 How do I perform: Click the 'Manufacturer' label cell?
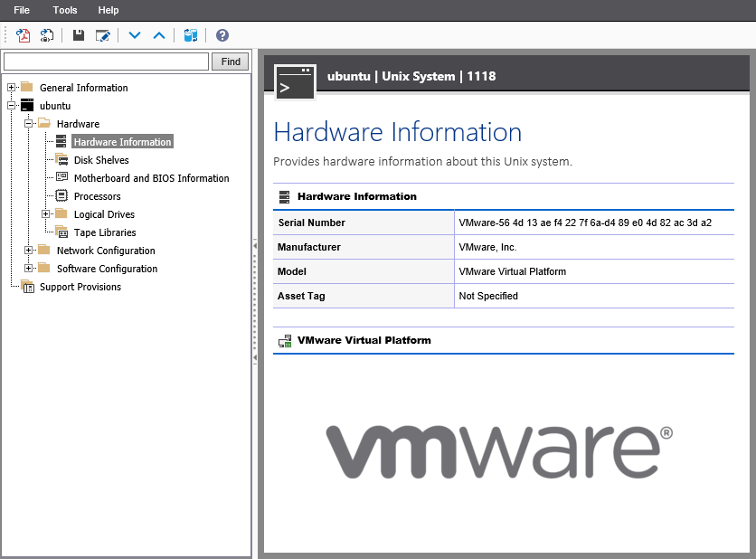(x=364, y=248)
